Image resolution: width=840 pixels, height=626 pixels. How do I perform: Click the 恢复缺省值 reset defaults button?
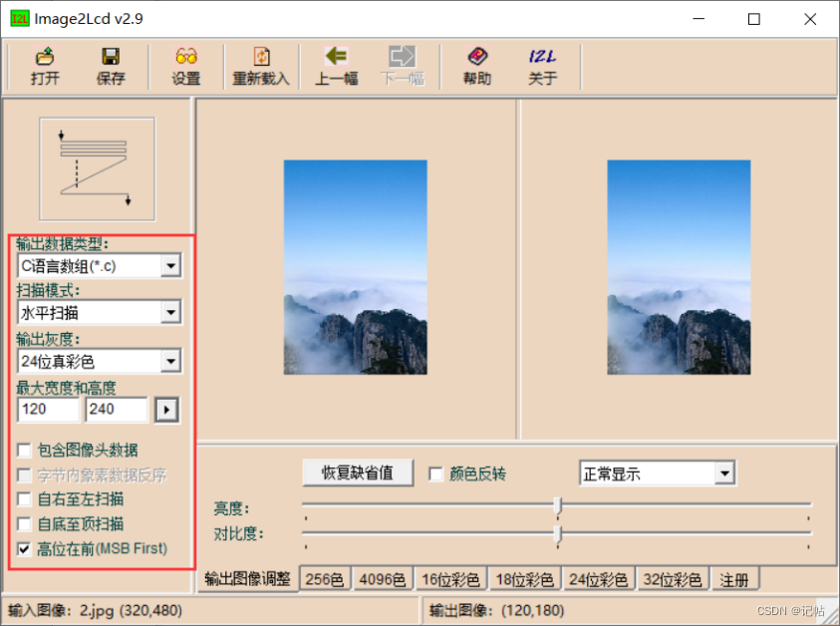(357, 473)
